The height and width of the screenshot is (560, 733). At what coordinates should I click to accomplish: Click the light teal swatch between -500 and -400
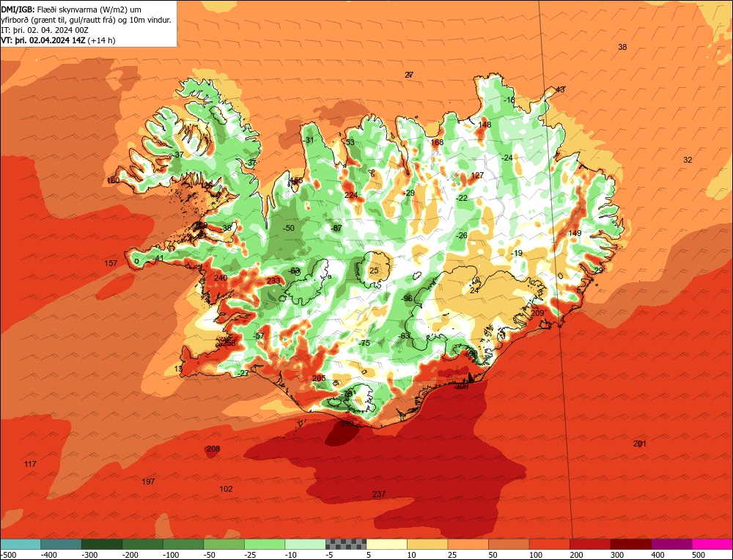tap(20, 544)
